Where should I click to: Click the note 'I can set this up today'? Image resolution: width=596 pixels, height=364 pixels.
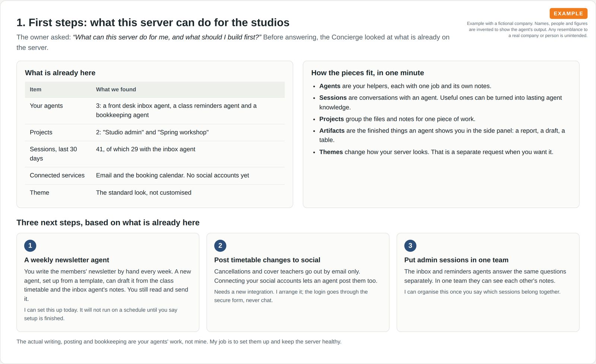[x=101, y=314]
